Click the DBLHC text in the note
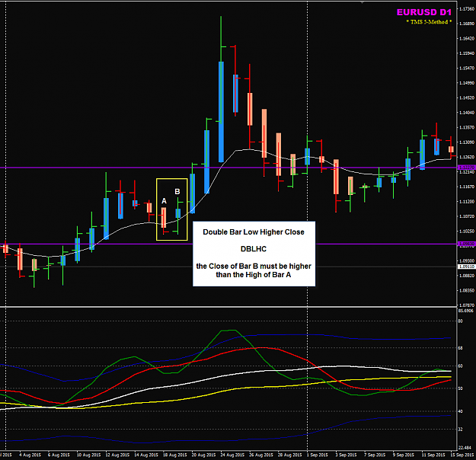Image resolution: width=476 pixels, height=460 pixels. pyautogui.click(x=254, y=249)
